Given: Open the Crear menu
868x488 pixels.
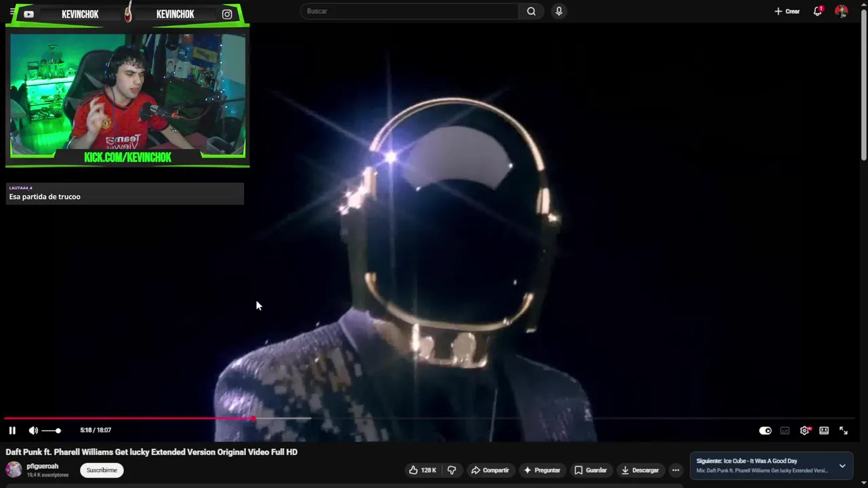Looking at the screenshot, I should (787, 11).
